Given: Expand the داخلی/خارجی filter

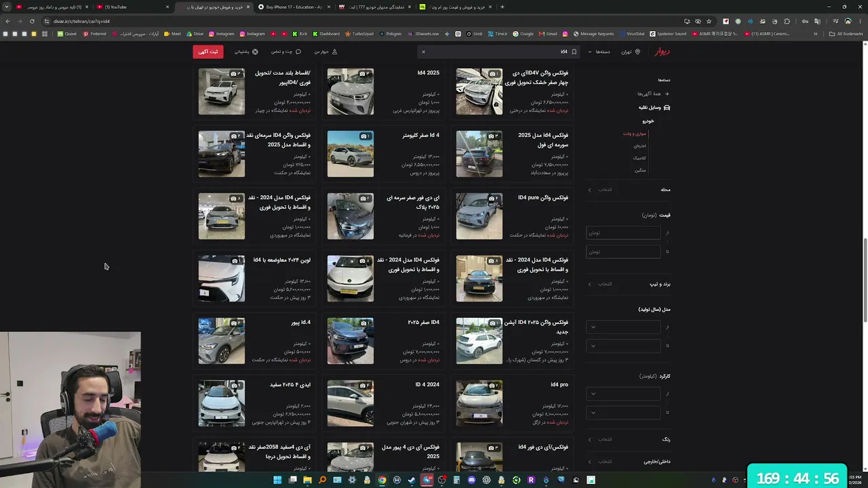Looking at the screenshot, I should [628, 462].
